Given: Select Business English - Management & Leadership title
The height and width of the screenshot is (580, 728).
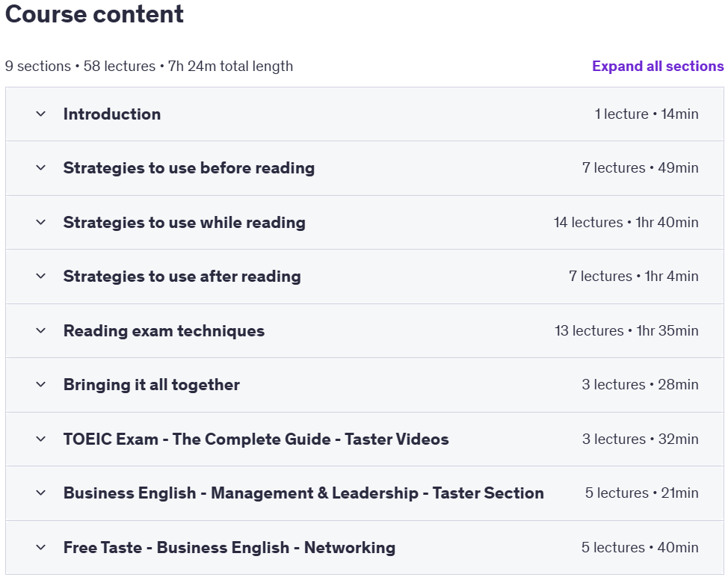Looking at the screenshot, I should [303, 493].
